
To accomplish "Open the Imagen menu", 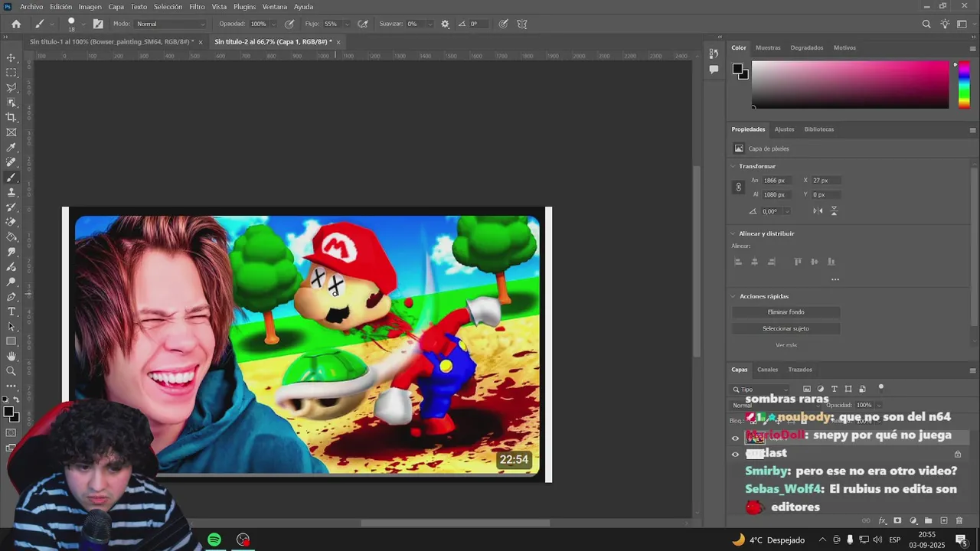I will [x=90, y=7].
